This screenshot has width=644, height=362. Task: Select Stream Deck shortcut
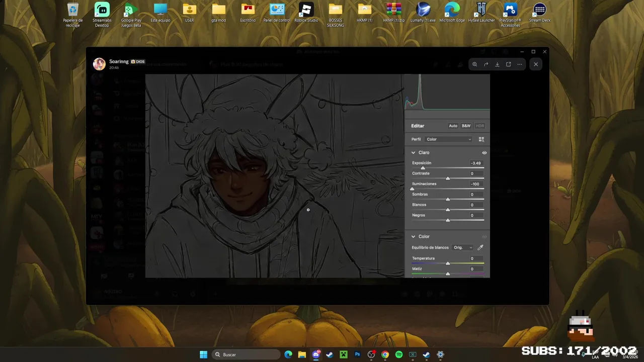pyautogui.click(x=540, y=13)
